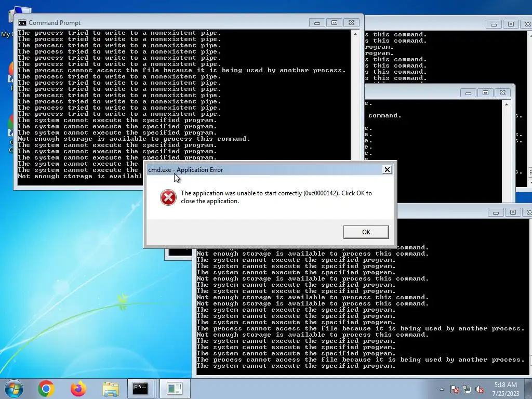
Task: Minimize the front Command Prompt window
Action: coord(317,23)
